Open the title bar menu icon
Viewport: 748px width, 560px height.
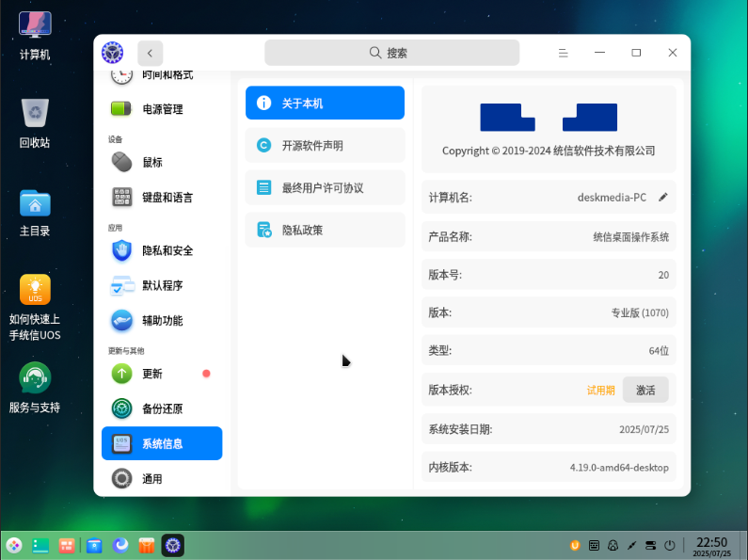pyautogui.click(x=563, y=53)
